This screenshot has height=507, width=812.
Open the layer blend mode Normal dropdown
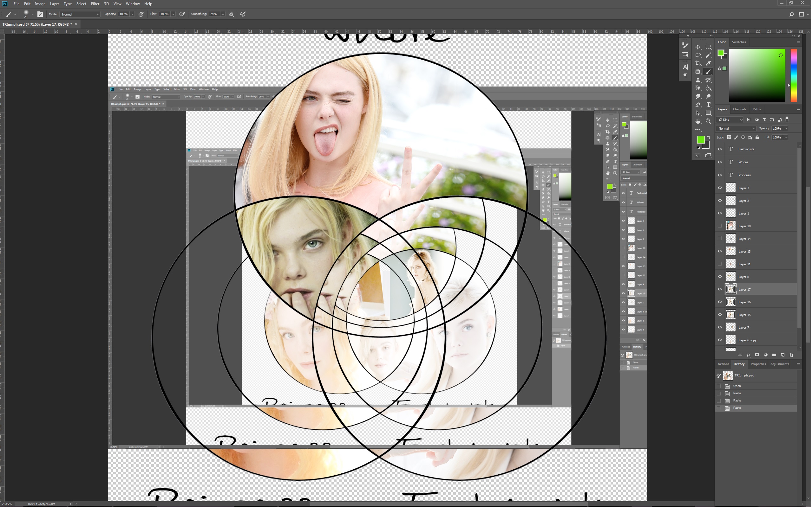click(736, 128)
